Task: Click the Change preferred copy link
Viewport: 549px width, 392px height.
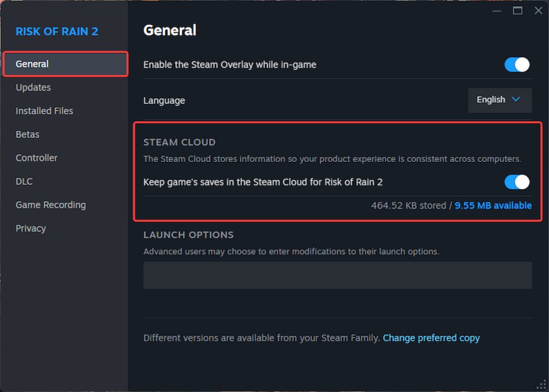Action: coord(431,338)
